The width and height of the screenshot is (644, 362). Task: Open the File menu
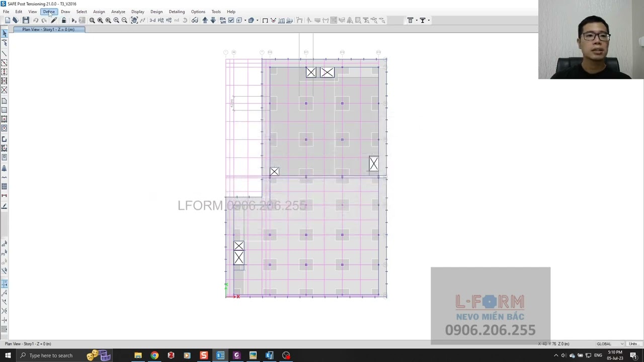[6, 12]
